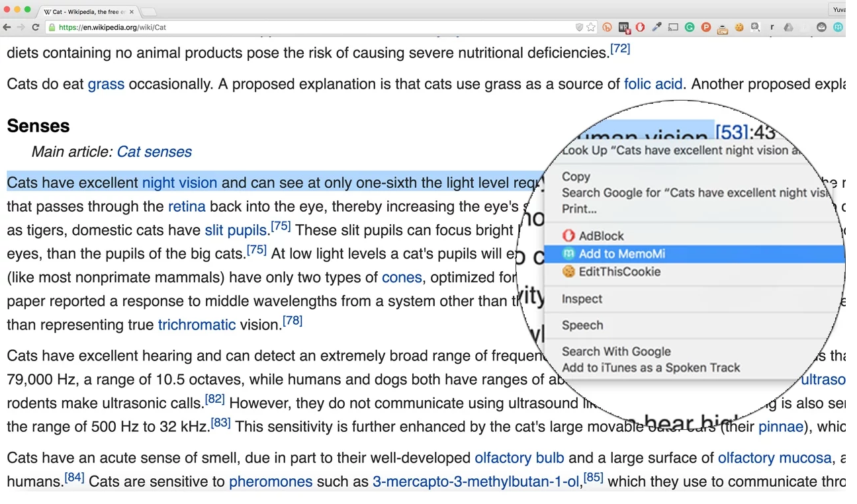
Task: Click citation reference [83]
Action: pyautogui.click(x=221, y=423)
